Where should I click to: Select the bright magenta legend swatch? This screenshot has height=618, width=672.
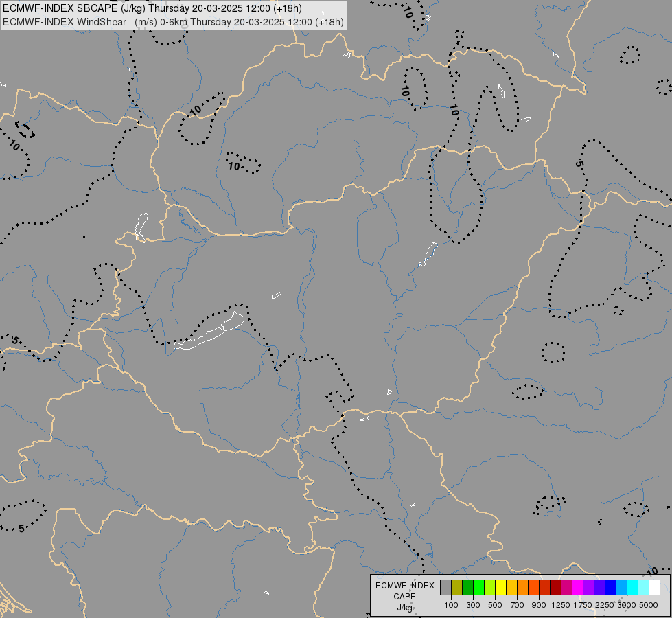tap(578, 587)
